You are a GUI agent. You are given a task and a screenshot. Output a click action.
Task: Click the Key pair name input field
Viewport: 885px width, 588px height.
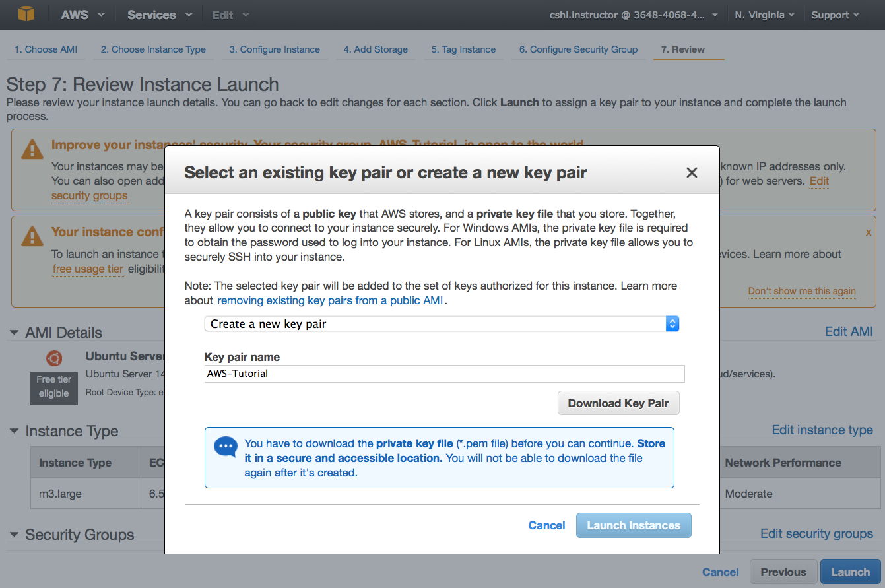444,374
